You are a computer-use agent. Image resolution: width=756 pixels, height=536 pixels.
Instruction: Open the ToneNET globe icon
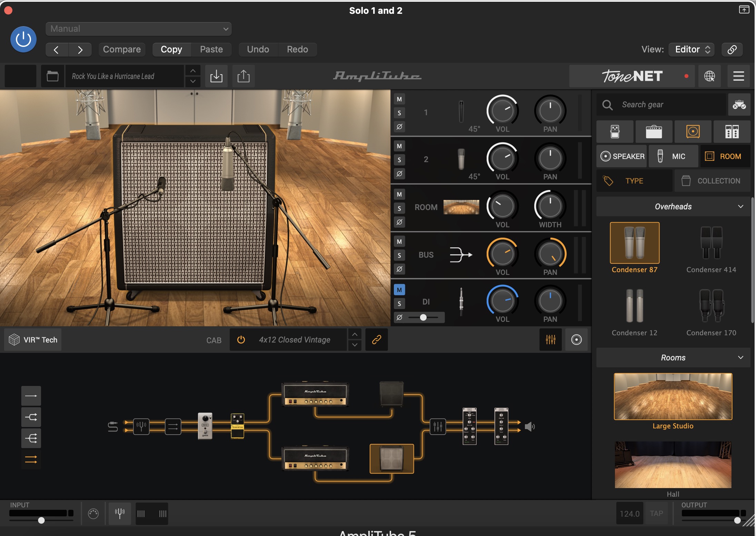709,76
